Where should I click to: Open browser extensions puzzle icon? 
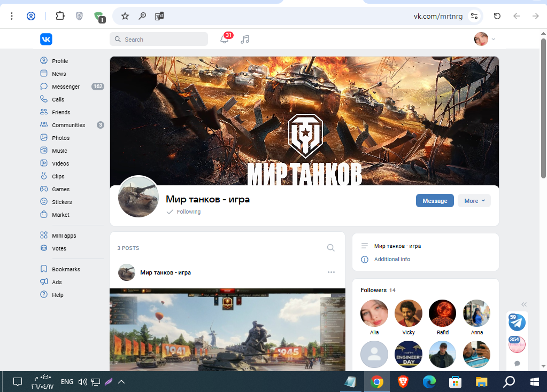(x=60, y=15)
